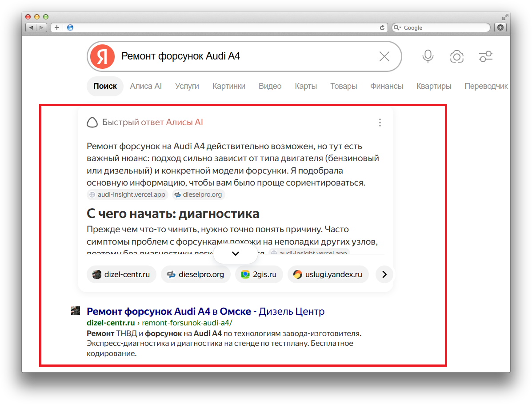Open search settings sliders icon
The width and height of the screenshot is (532, 404).
click(x=485, y=56)
